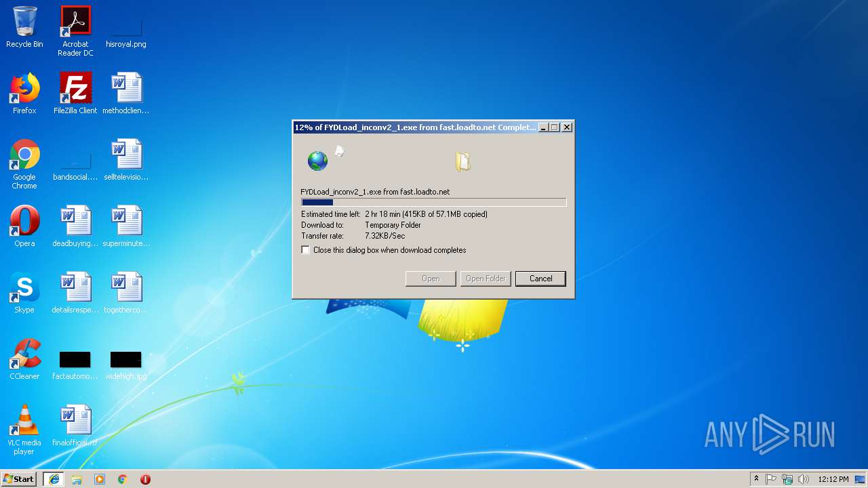Select the superminute... Word document
Screen dimensions: 868x488
click(x=126, y=226)
